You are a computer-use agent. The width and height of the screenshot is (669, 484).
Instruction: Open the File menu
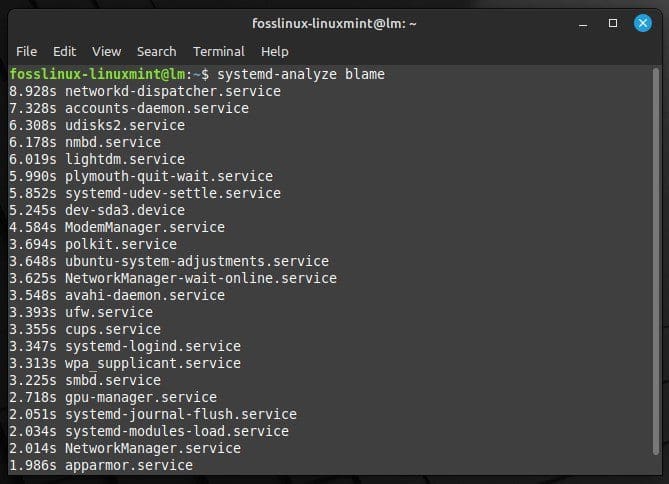[x=26, y=52]
